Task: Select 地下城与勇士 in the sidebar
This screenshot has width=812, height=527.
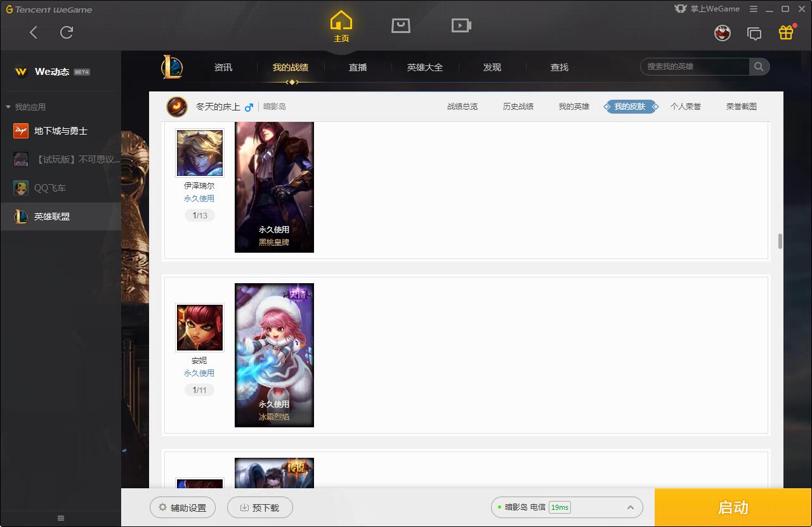Action: coord(60,131)
